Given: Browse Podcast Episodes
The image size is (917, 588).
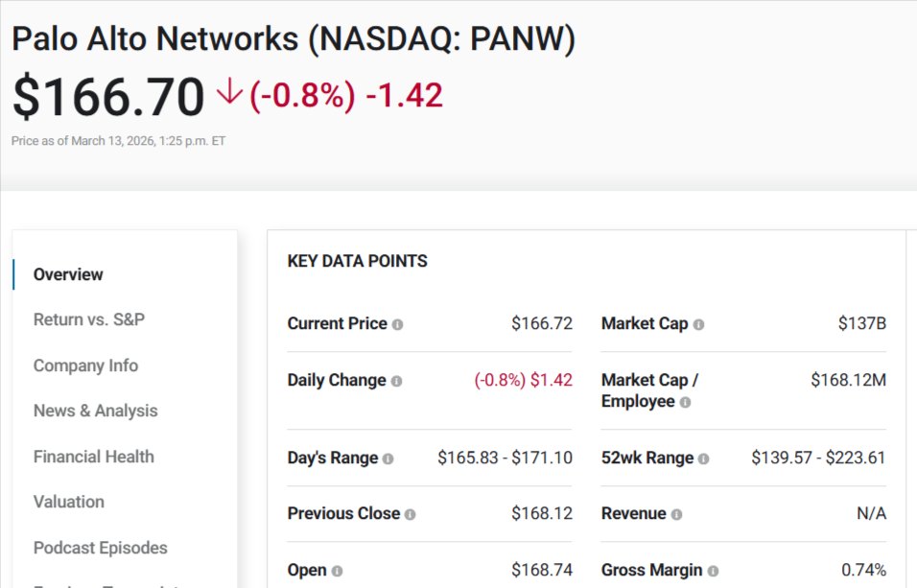Looking at the screenshot, I should [x=100, y=548].
